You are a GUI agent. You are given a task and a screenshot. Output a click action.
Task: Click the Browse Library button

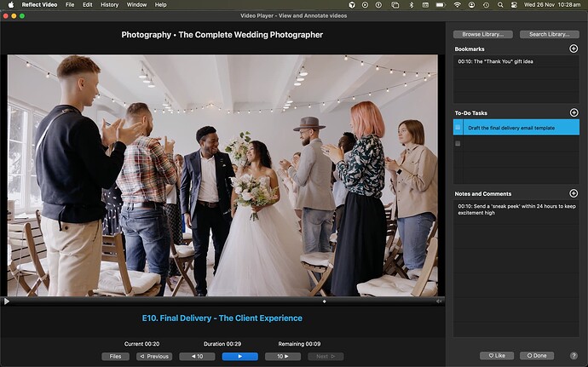(482, 34)
